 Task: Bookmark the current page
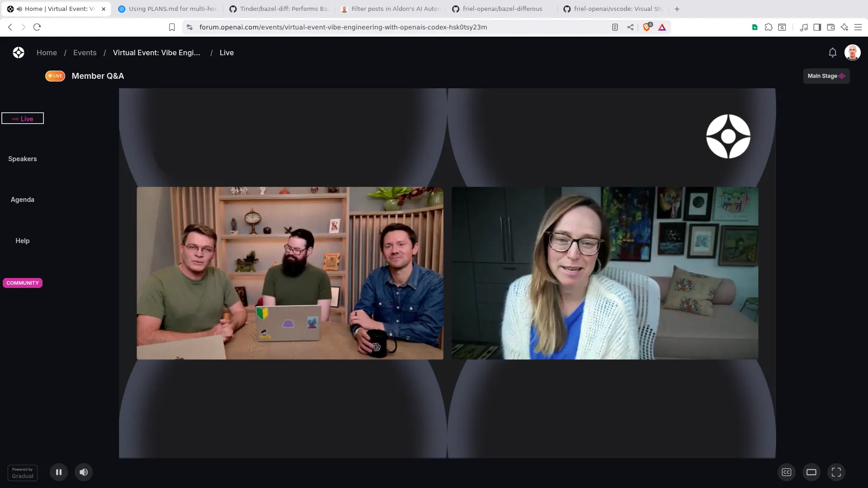click(172, 27)
